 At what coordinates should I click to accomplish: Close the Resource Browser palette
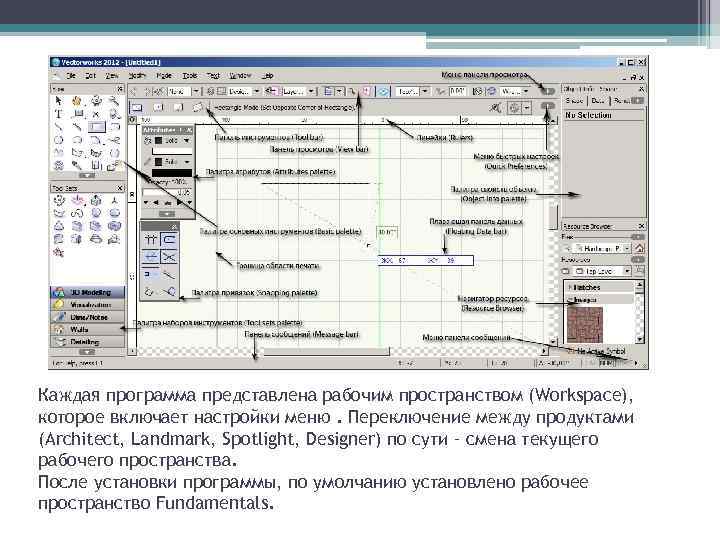[x=641, y=226]
